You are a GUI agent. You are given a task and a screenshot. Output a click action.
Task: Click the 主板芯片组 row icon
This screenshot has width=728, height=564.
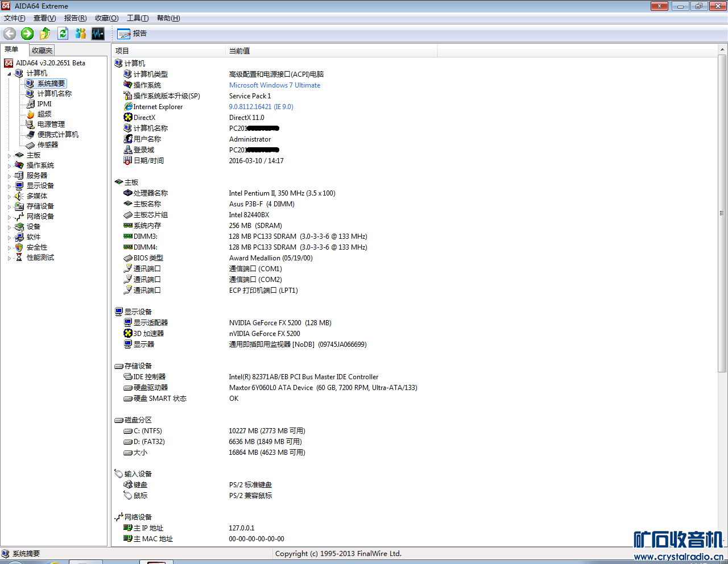(x=128, y=215)
